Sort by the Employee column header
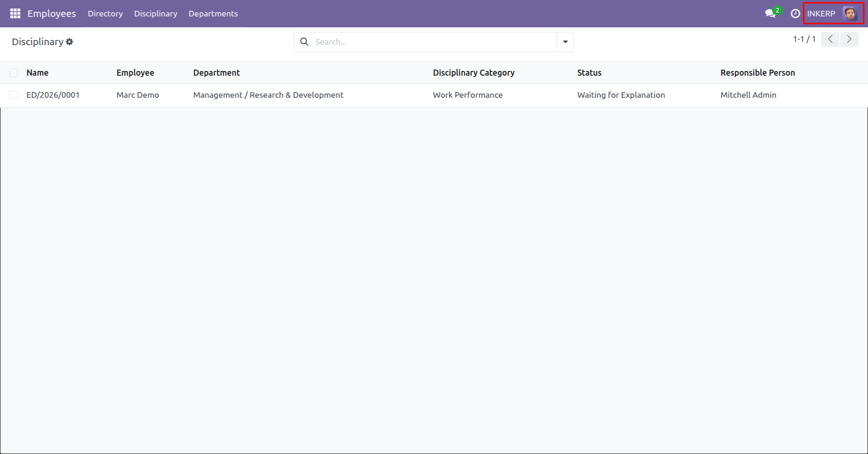 pyautogui.click(x=135, y=73)
